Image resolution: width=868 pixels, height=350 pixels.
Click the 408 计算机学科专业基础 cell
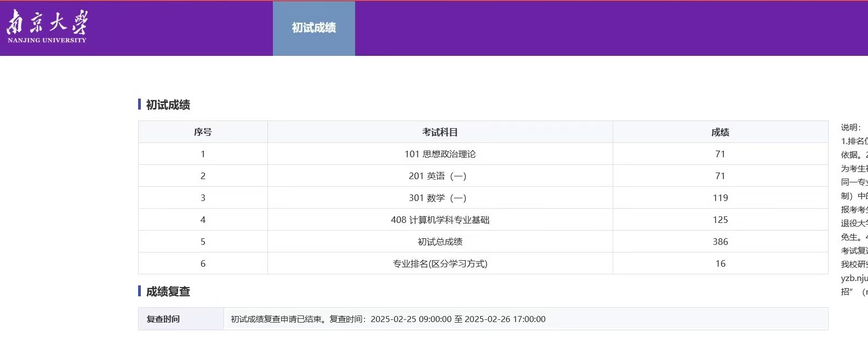point(439,220)
